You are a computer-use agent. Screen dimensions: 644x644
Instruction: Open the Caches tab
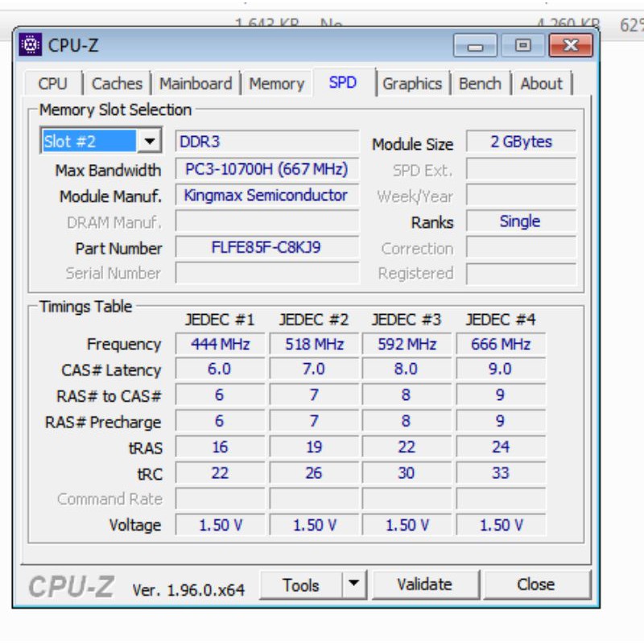tap(117, 84)
